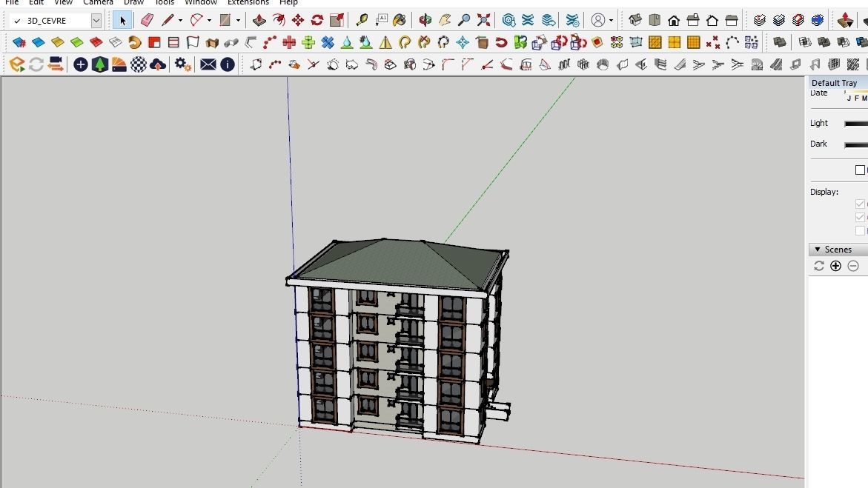Image resolution: width=868 pixels, height=488 pixels.
Task: Activate the Orbit camera tool
Action: point(425,21)
